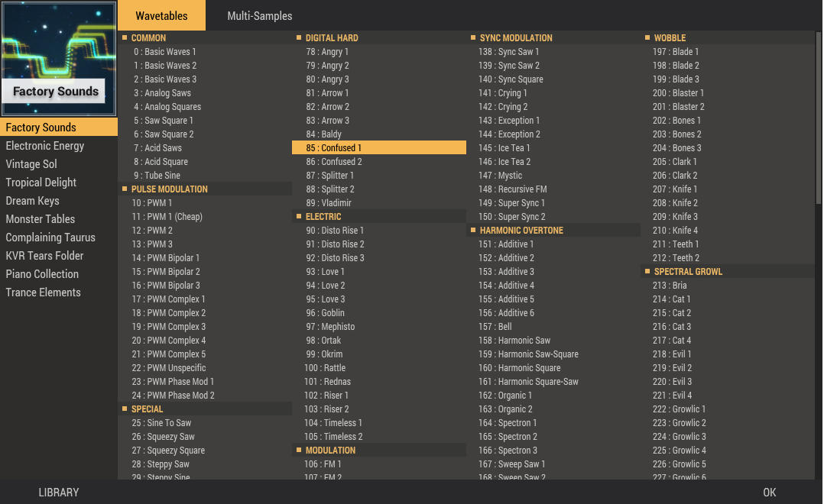This screenshot has height=504, width=824.
Task: Switch to the Multi-Samples tab
Action: (259, 16)
